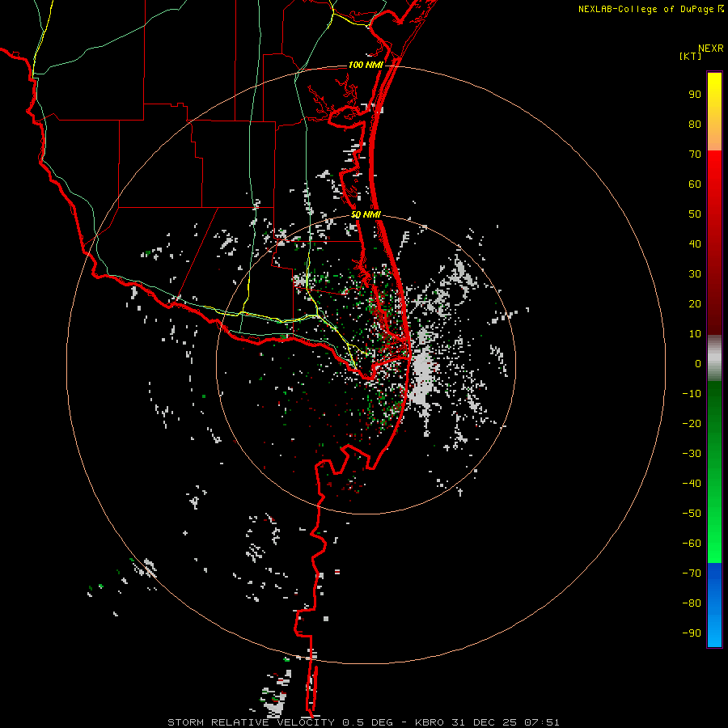Click the -90 value on velocity scale
The image size is (728, 728).
coord(692,633)
